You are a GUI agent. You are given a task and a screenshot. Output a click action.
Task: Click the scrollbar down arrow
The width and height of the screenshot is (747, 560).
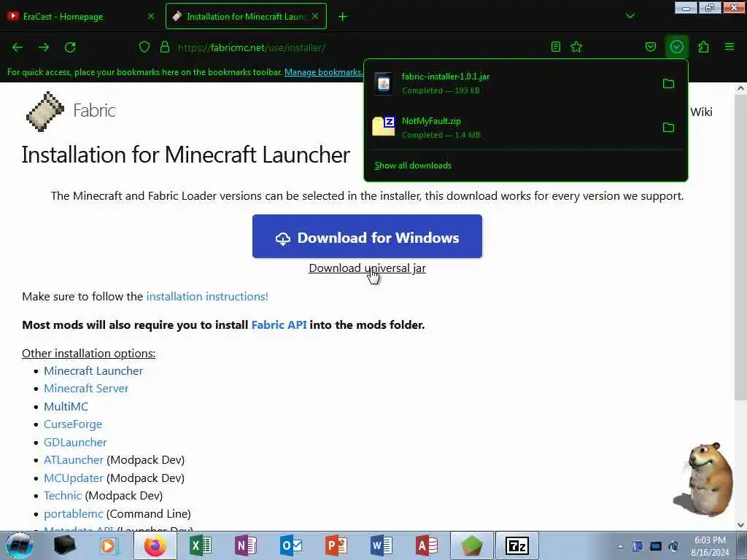740,524
